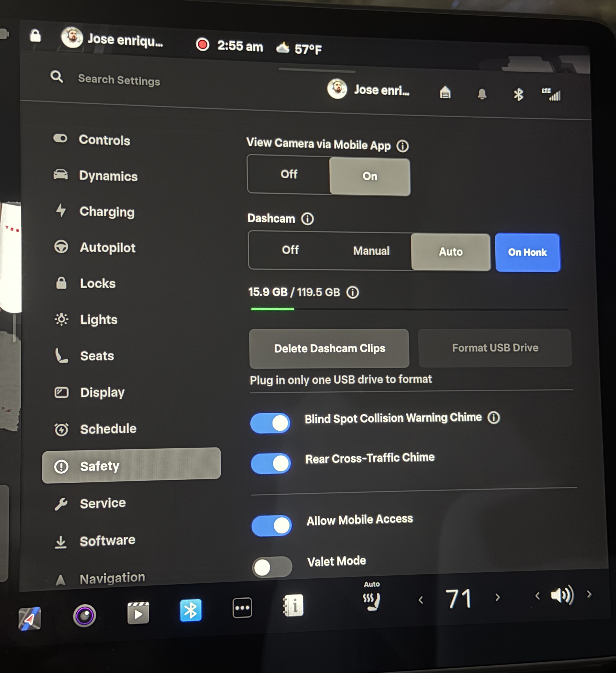Open driver profile Jose enriqu... in top bar
This screenshot has width=616, height=673.
pyautogui.click(x=112, y=39)
